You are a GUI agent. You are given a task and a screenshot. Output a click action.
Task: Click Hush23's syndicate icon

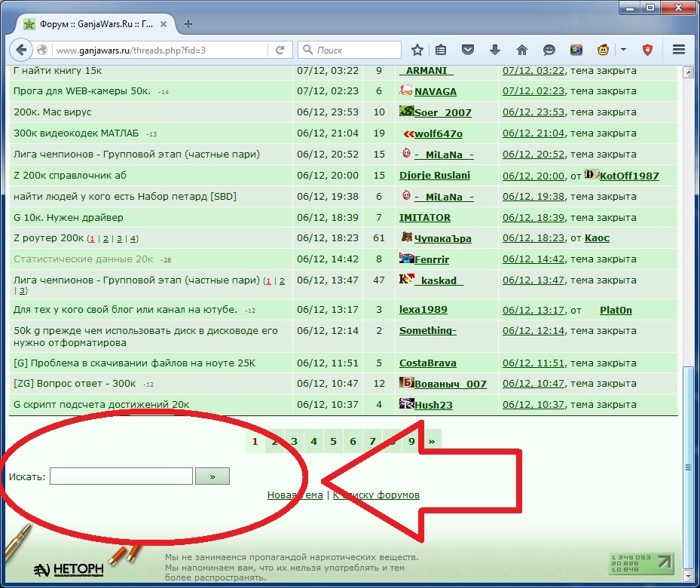pyautogui.click(x=406, y=403)
